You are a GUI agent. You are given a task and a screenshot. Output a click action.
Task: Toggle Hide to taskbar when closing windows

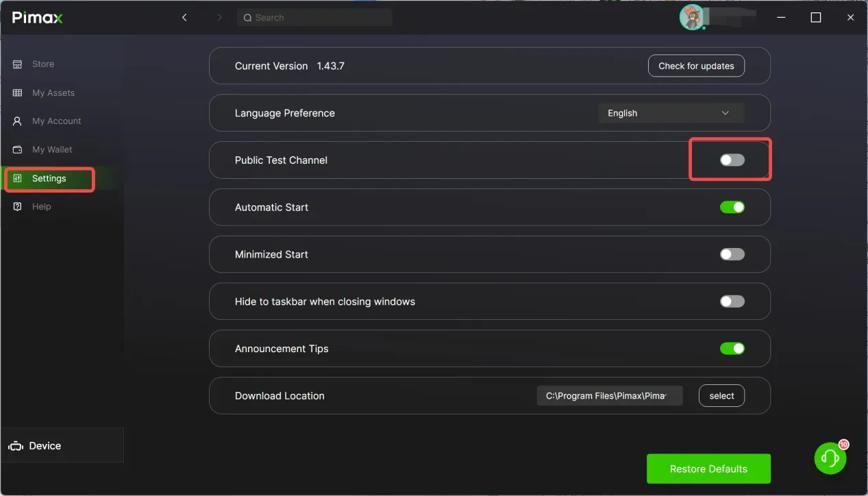(x=732, y=301)
